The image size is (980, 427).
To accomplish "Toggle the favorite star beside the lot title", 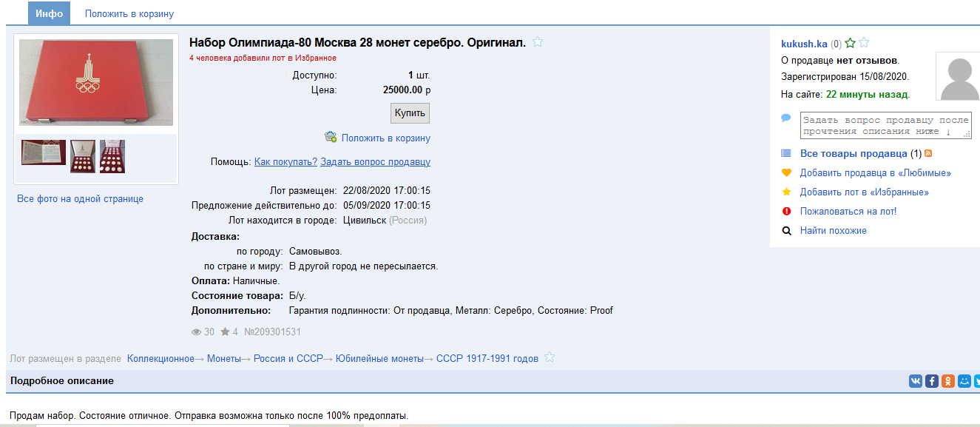I will (x=538, y=42).
